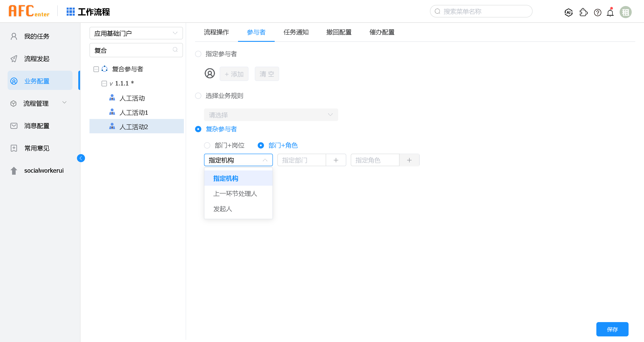Viewport: 644px width, 342px height.
Task: Collapse the sidebar with blue arrow button
Action: [81, 158]
